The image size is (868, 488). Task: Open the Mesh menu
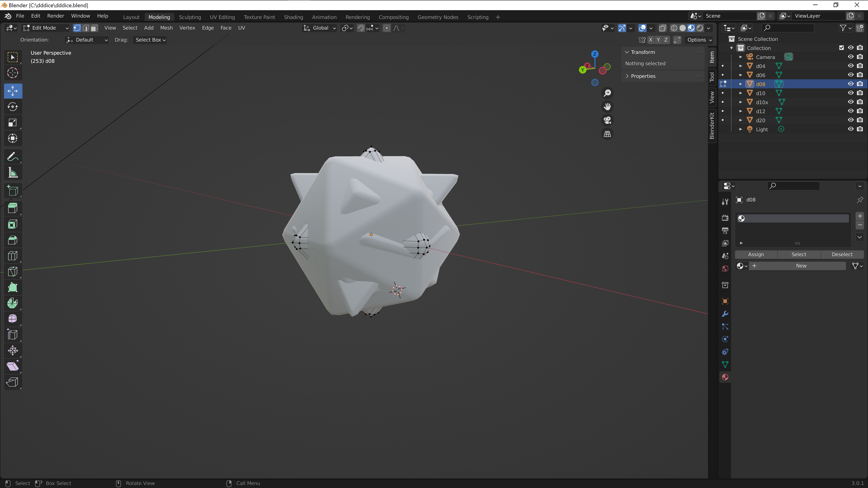(x=166, y=28)
